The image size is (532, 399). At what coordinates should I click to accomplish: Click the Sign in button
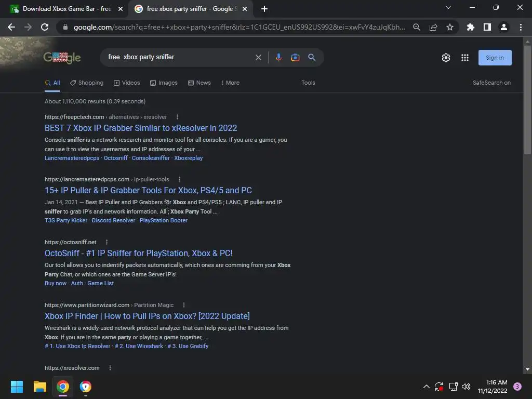click(495, 58)
